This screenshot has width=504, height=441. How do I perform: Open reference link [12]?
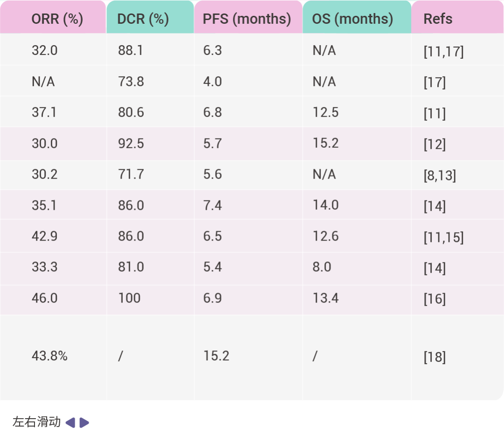(x=434, y=145)
